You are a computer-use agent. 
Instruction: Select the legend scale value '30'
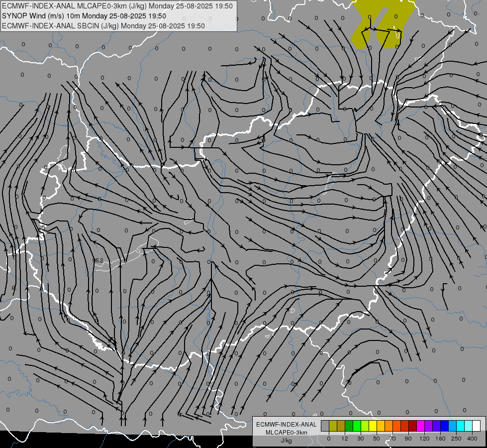[361, 439]
